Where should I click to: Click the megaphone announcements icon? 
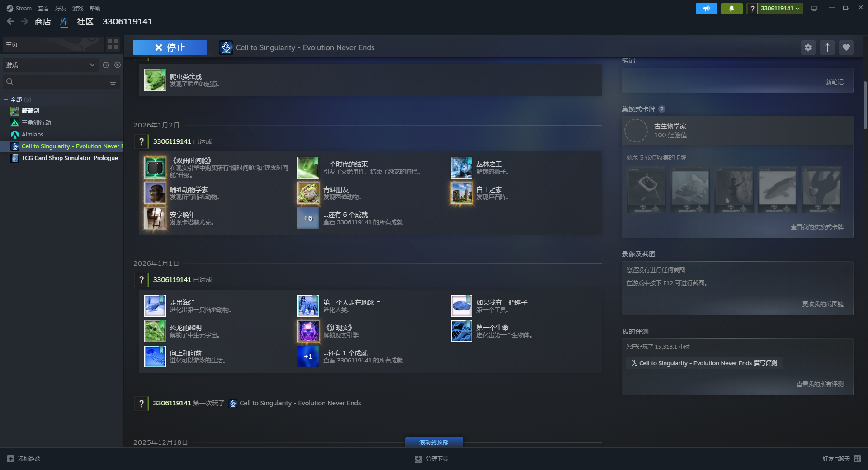click(x=707, y=9)
